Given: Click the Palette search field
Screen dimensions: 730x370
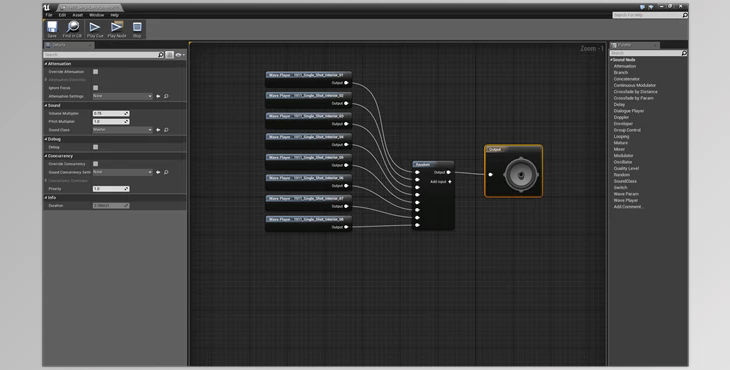Looking at the screenshot, I should (646, 54).
